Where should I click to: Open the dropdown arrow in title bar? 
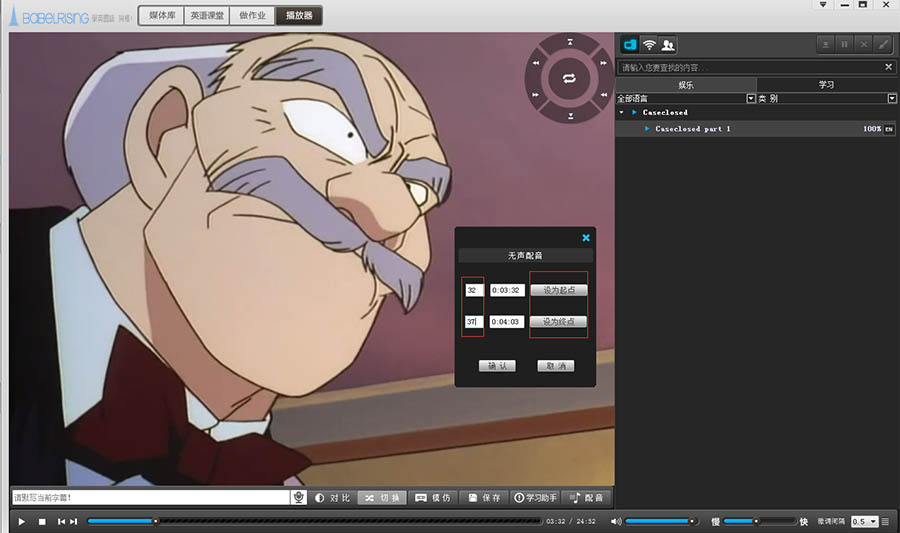[823, 5]
